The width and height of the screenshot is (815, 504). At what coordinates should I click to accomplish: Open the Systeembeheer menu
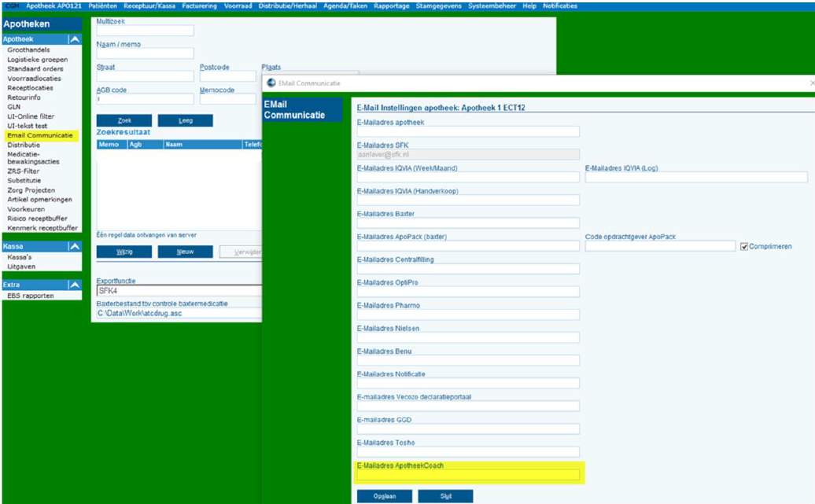tap(492, 6)
